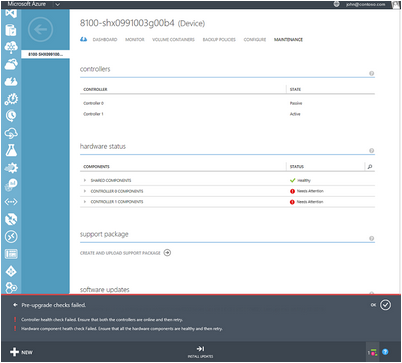Open the Visual Studio icon in the sidebar

click(x=11, y=14)
